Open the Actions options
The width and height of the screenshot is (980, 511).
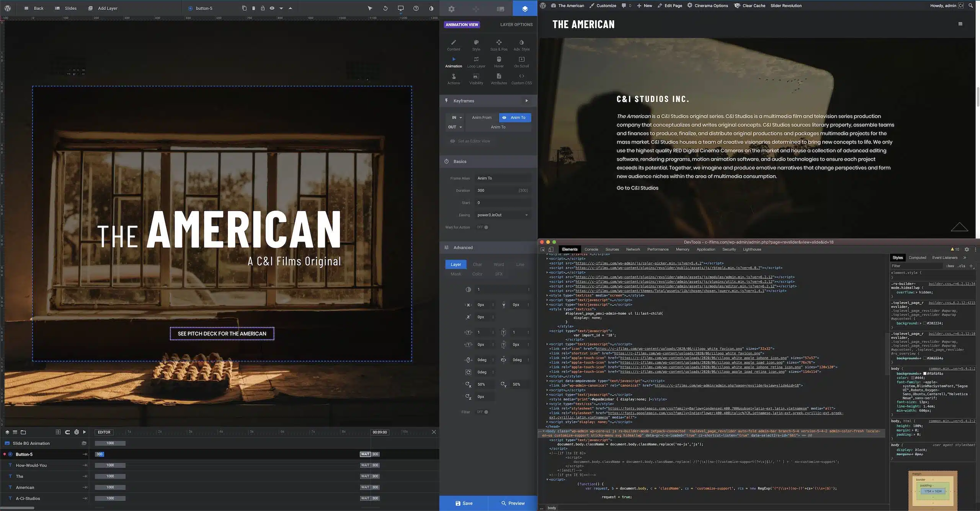pyautogui.click(x=454, y=79)
